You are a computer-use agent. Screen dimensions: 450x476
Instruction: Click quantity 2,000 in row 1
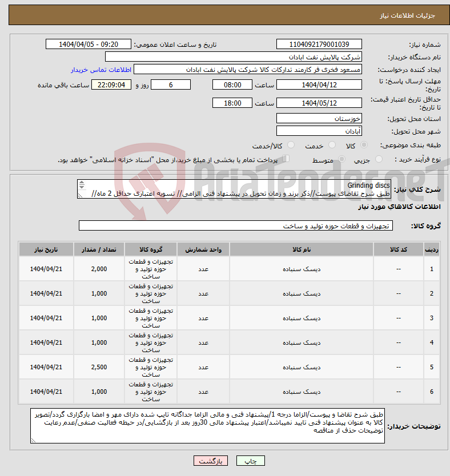[x=99, y=269]
